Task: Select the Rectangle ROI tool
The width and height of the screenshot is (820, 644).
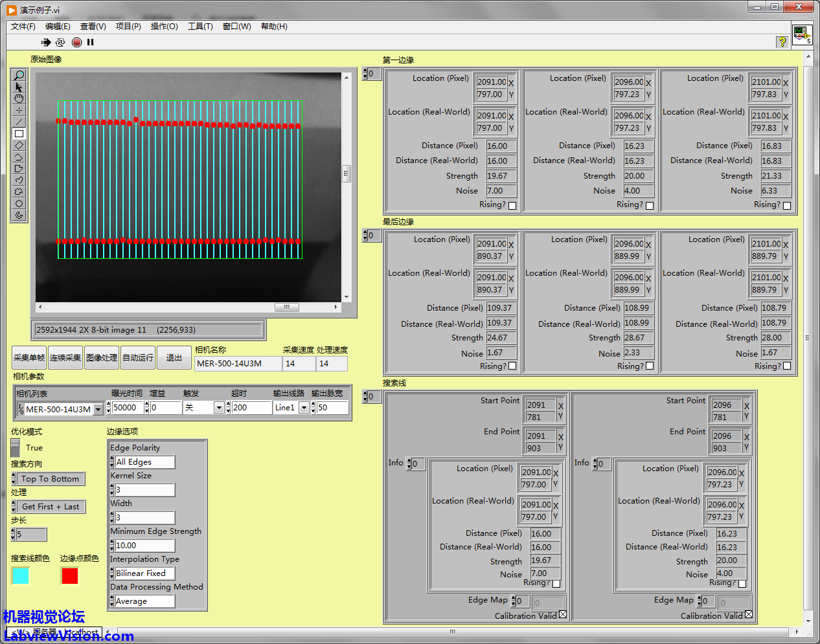Action: pos(19,133)
